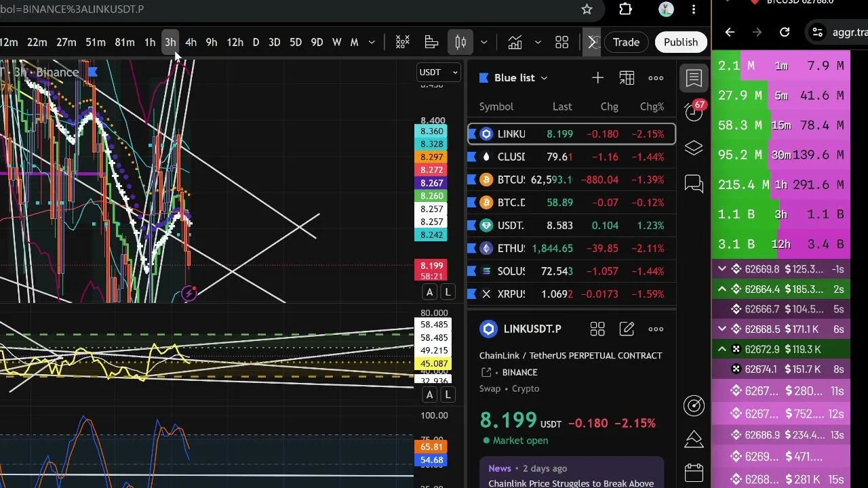This screenshot has width=868, height=488.
Task: Select the 1h timeframe
Action: point(149,43)
